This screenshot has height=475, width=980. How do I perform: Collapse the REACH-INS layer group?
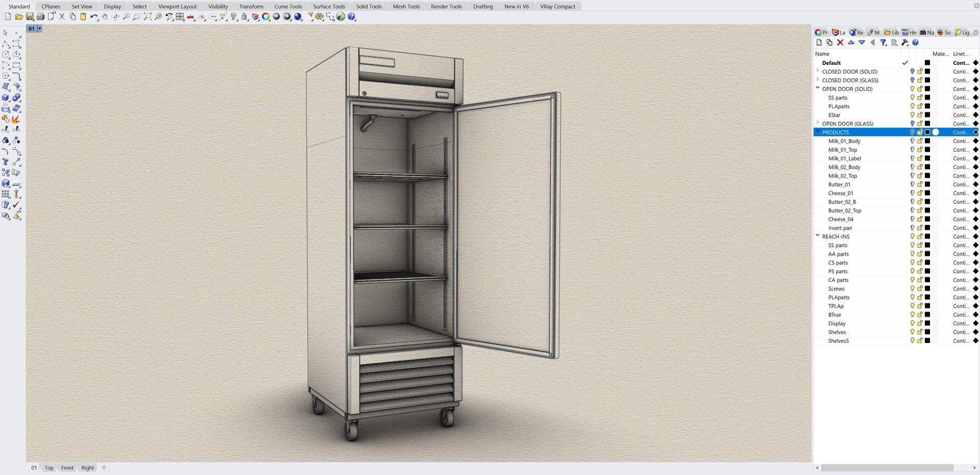coord(818,236)
